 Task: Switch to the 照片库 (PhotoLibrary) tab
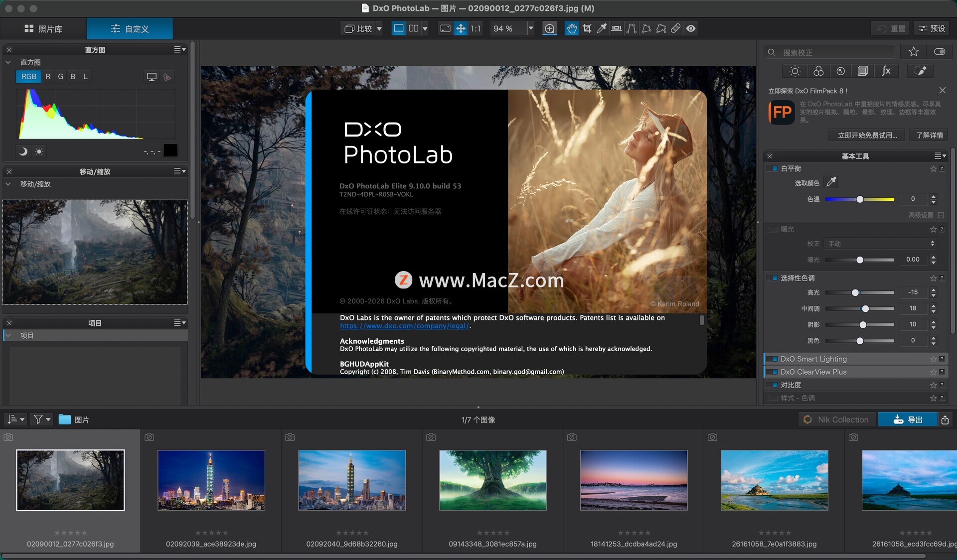(x=43, y=28)
